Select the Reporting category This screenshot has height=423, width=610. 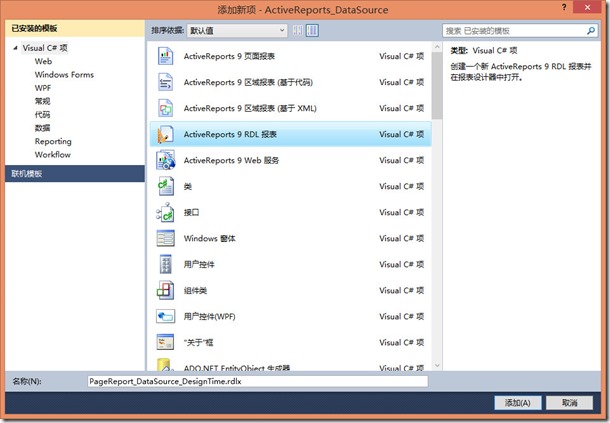click(53, 141)
